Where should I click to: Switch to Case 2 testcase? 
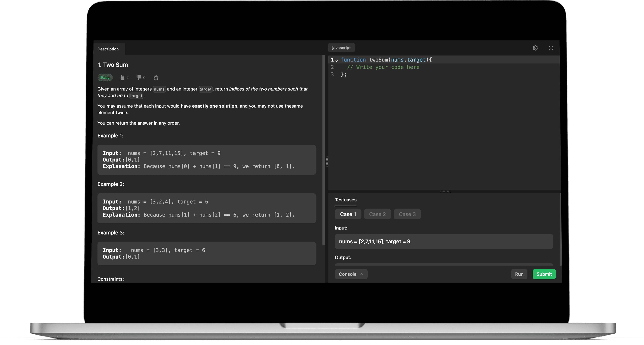[x=377, y=214]
